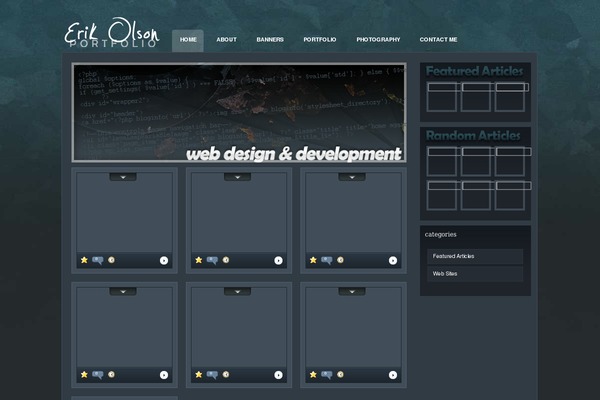Click the clock icon on the top-middle card

226,260
